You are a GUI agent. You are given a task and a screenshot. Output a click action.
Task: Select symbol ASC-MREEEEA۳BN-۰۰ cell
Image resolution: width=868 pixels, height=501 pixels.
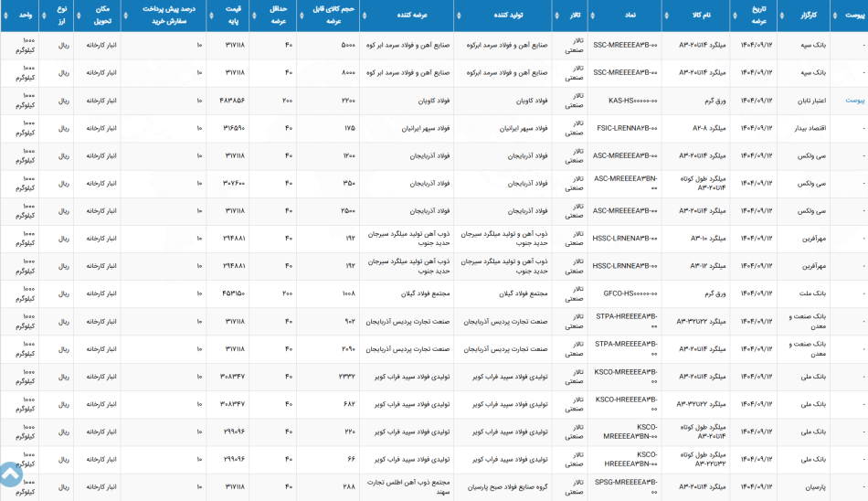pyautogui.click(x=625, y=184)
